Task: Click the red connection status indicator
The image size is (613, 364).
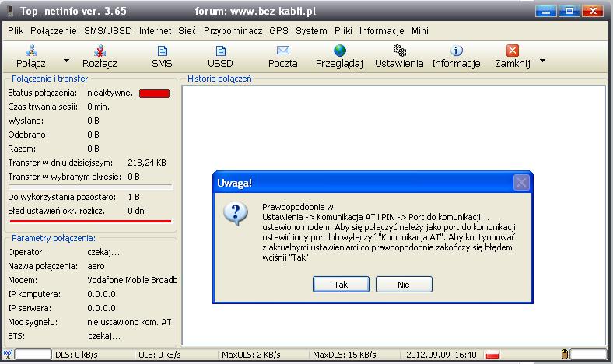Action: pyautogui.click(x=154, y=93)
